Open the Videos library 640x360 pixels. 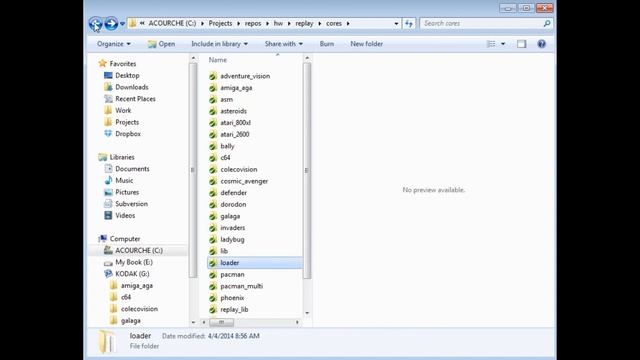tap(125, 215)
